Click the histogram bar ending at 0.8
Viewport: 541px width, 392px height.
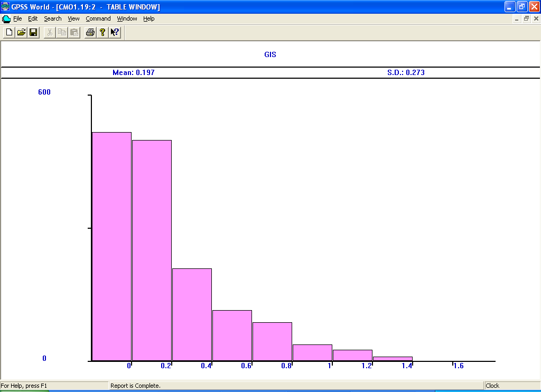(273, 342)
